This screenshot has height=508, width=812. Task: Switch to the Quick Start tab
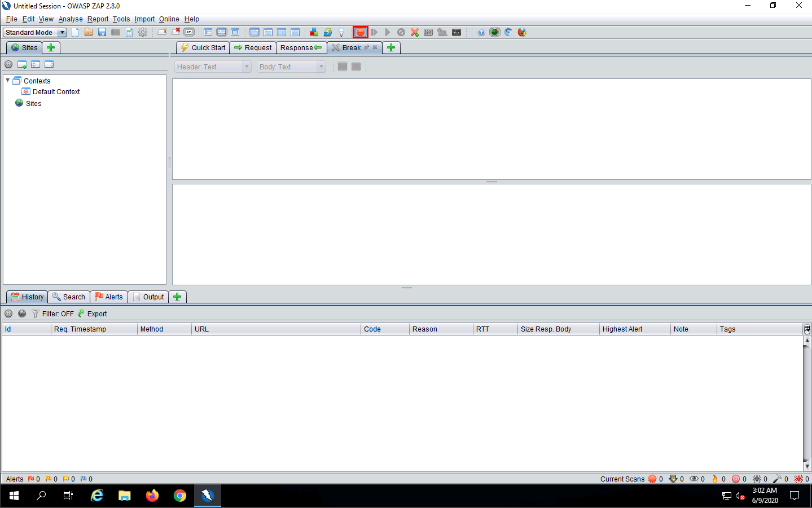tap(203, 47)
